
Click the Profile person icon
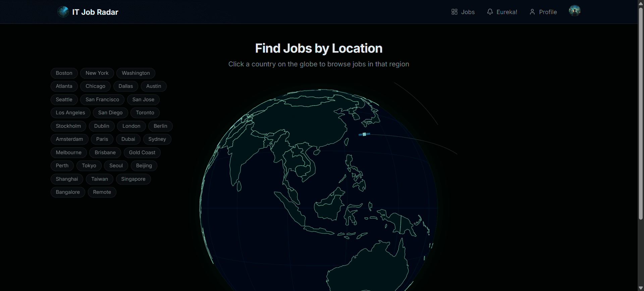pyautogui.click(x=532, y=12)
